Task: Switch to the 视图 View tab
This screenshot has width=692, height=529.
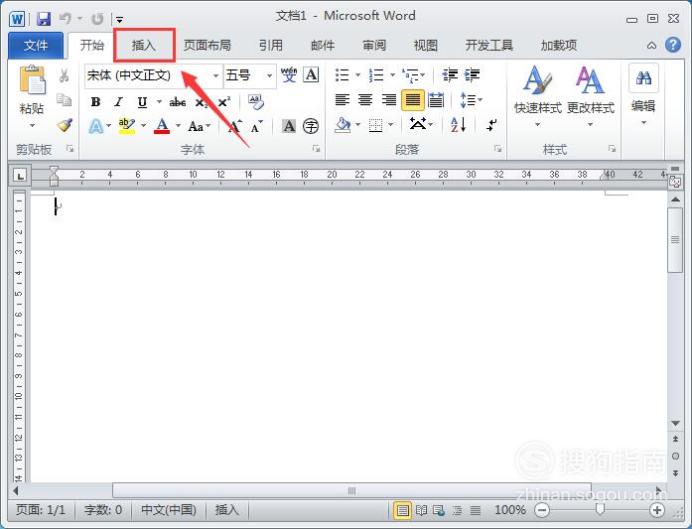Action: tap(425, 45)
